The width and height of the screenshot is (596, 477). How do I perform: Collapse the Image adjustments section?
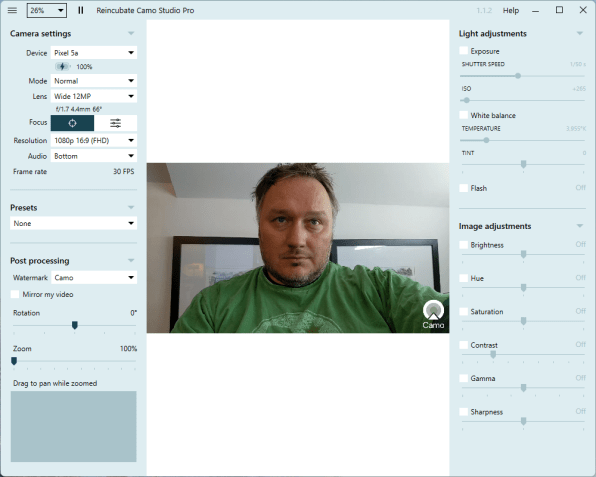click(x=580, y=226)
